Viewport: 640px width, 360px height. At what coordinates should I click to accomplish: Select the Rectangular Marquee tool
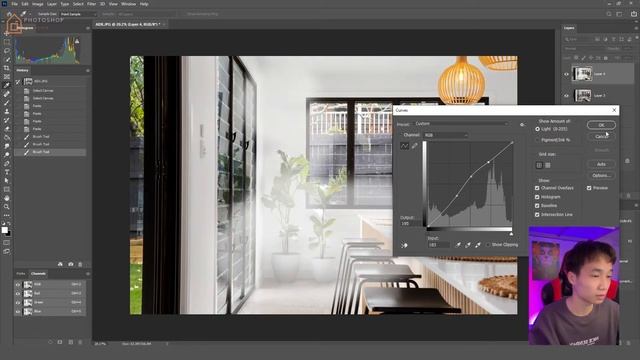pyautogui.click(x=7, y=42)
